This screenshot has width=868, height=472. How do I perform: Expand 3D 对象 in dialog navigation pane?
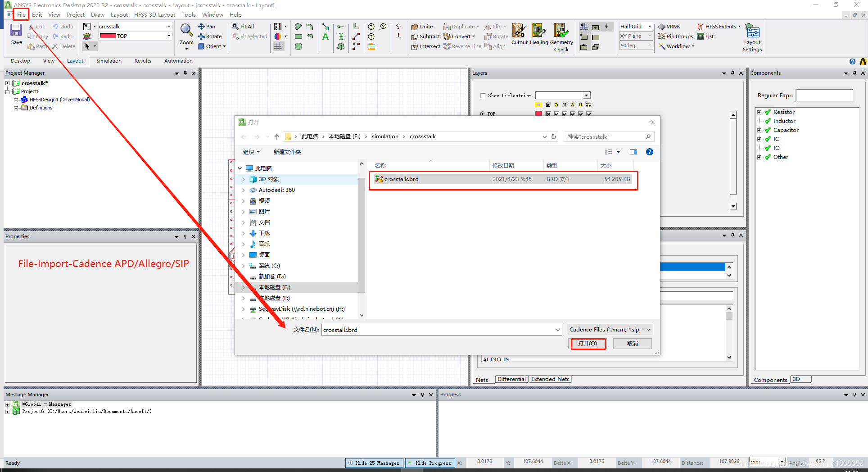click(x=244, y=179)
